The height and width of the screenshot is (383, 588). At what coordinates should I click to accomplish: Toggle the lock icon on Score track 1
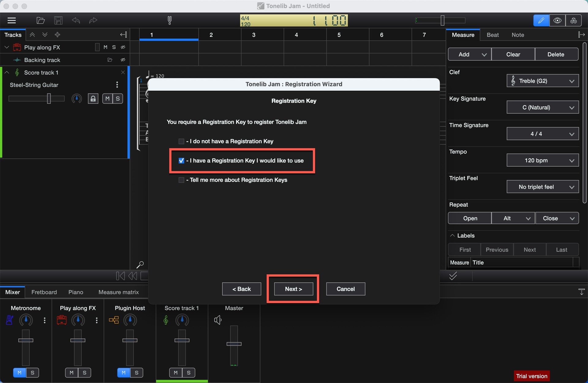(x=93, y=99)
